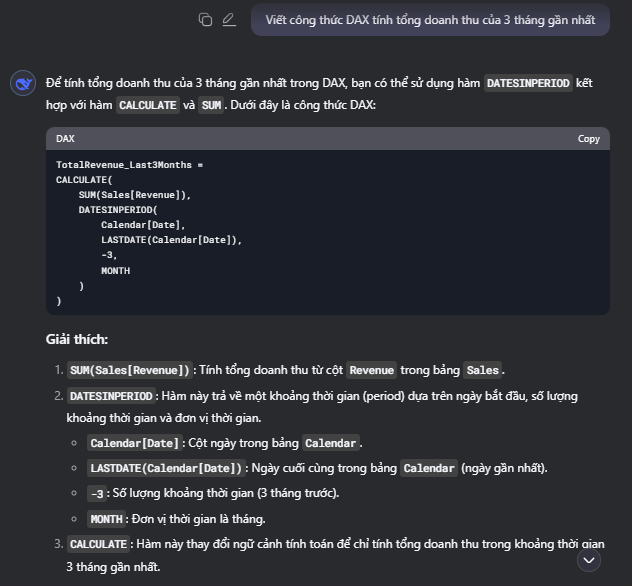Click the LASTDATE(Calendar[Date]) chip in the bullet list

click(166, 468)
